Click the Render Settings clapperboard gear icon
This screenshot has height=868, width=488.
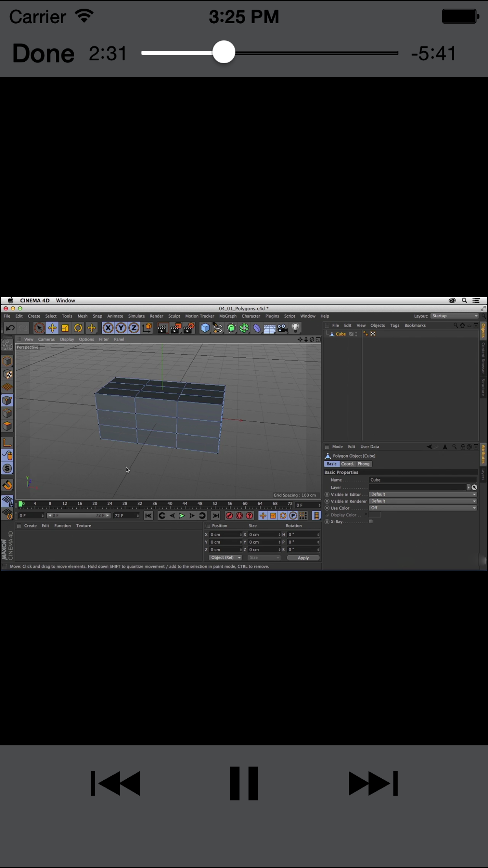point(189,328)
